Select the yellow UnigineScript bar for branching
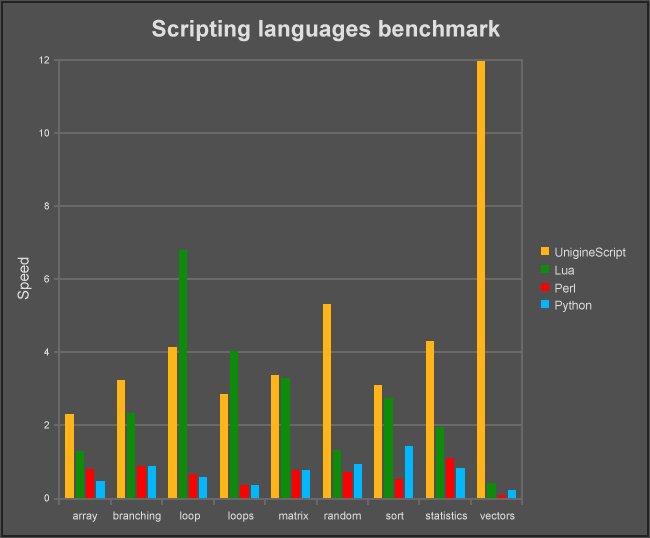The image size is (650, 538). click(x=121, y=439)
